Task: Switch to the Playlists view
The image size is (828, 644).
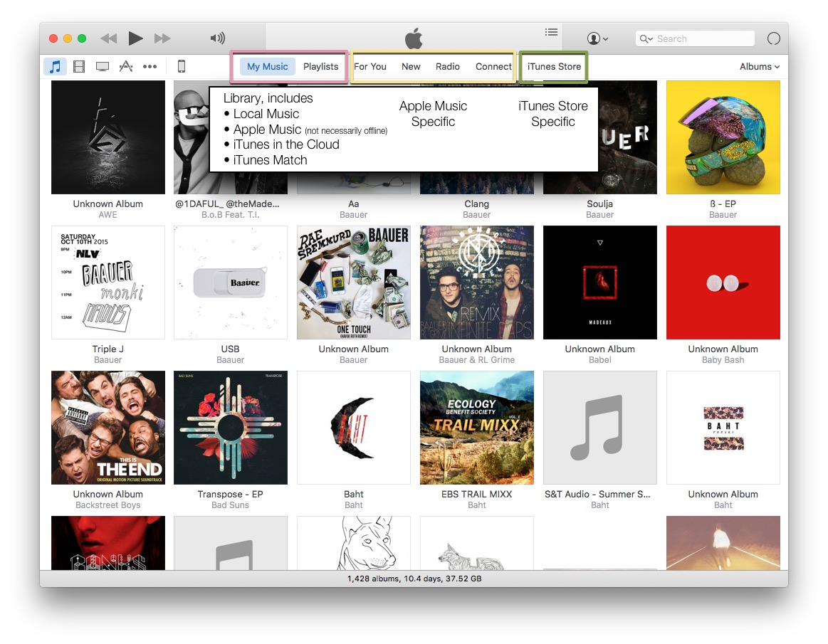Action: [x=320, y=66]
